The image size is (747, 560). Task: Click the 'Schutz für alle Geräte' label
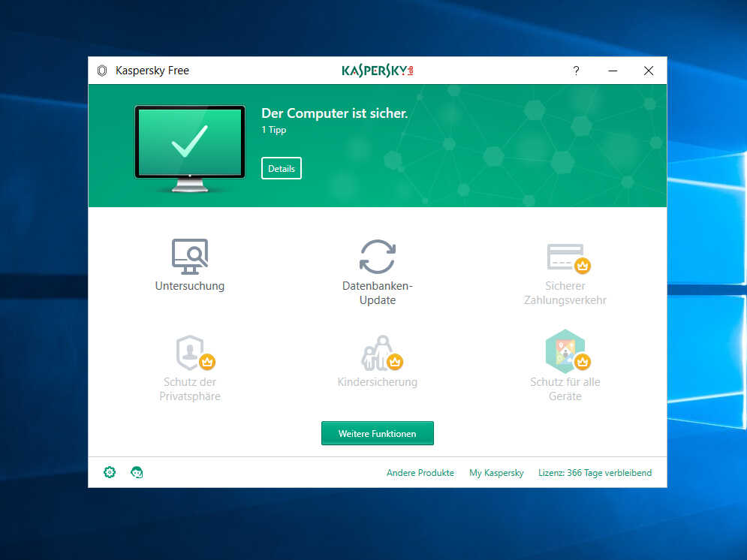coord(565,389)
